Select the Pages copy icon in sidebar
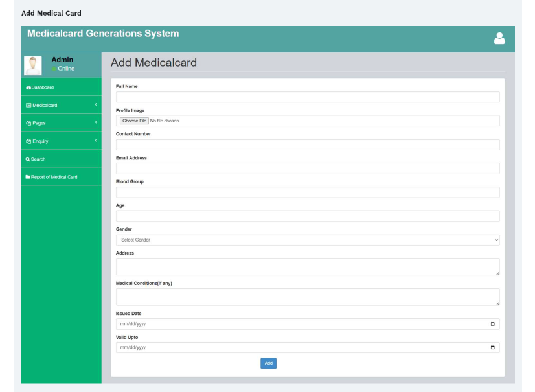Image resolution: width=535 pixels, height=392 pixels. (28, 122)
